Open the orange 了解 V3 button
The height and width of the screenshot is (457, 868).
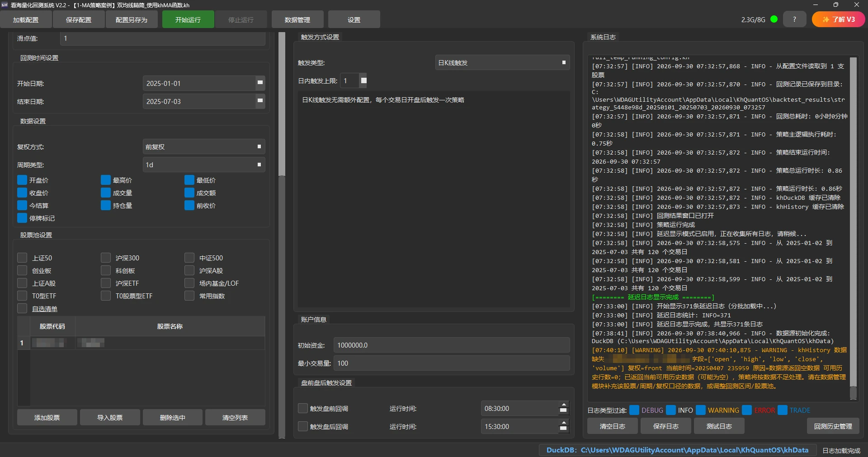click(x=838, y=19)
